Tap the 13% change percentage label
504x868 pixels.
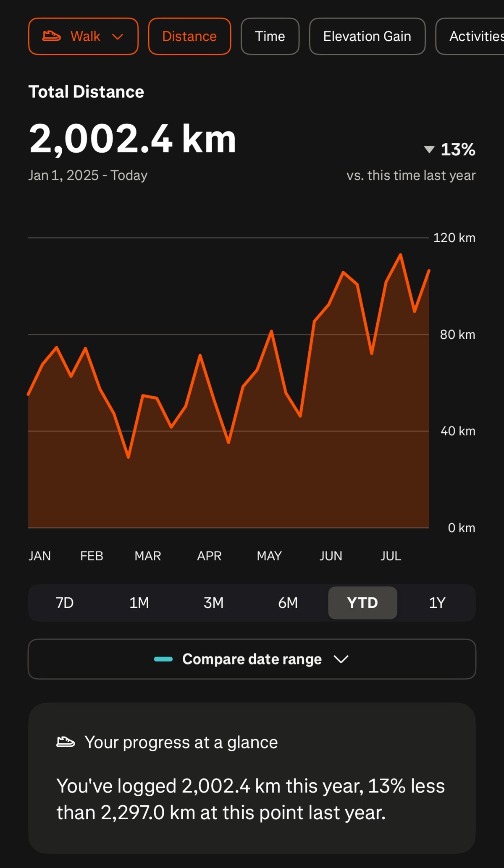[x=458, y=149]
